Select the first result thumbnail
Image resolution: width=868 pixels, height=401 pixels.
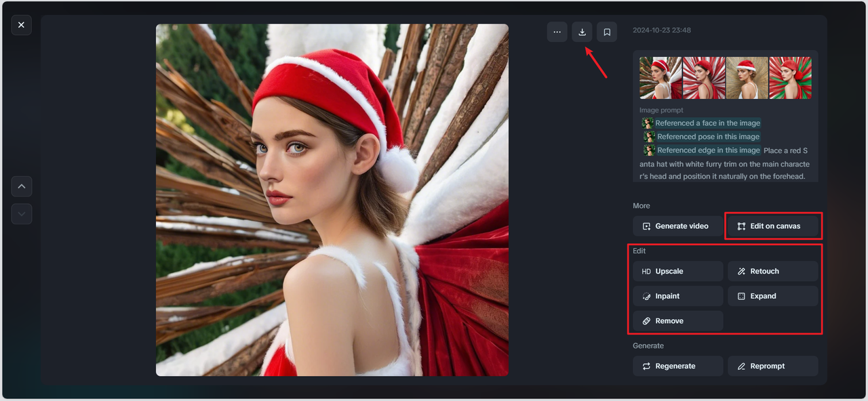tap(660, 78)
